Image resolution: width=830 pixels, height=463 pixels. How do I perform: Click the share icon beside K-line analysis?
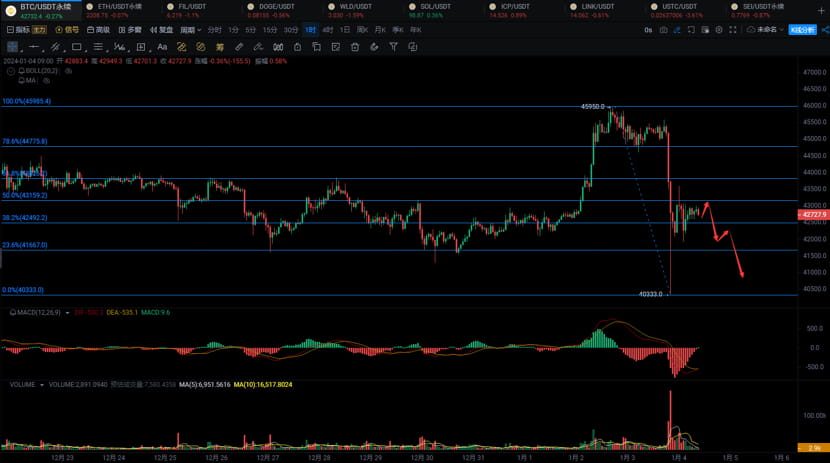[825, 30]
